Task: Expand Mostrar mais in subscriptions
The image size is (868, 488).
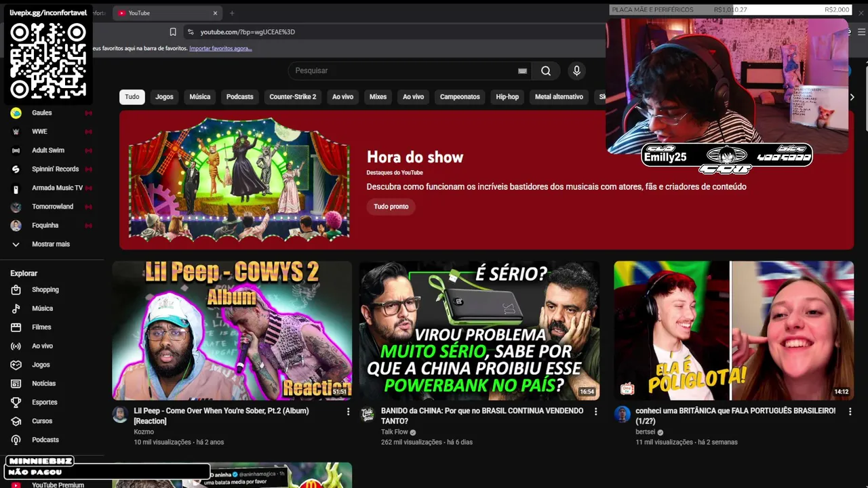Action: [52, 244]
